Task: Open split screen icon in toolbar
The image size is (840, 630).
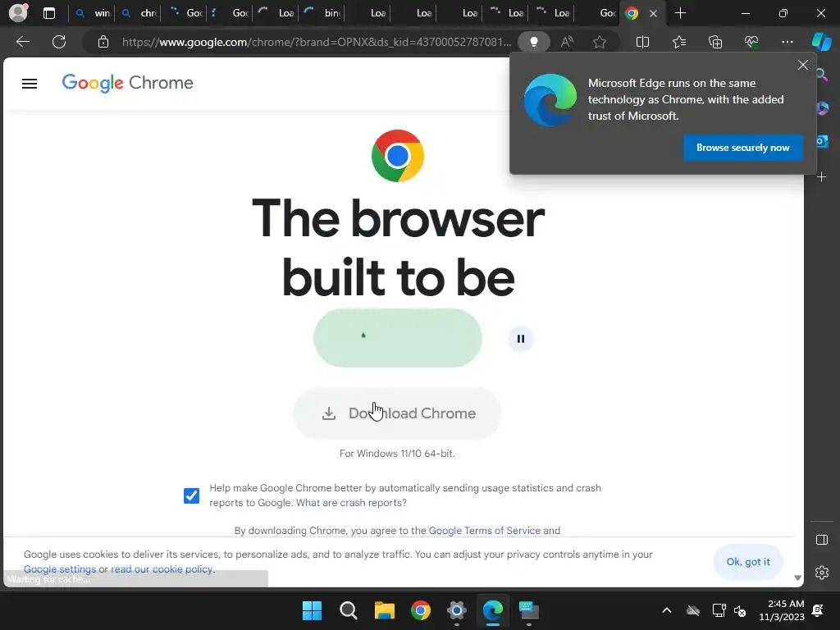Action: pos(642,42)
